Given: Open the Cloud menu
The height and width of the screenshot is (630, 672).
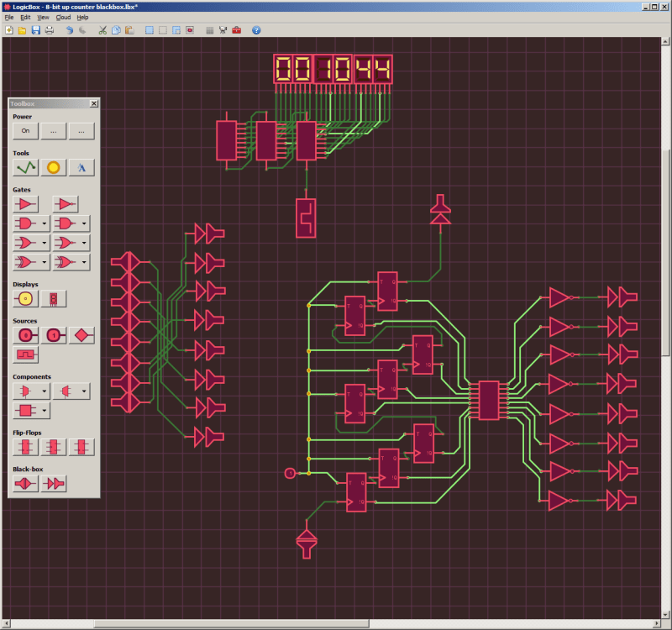Looking at the screenshot, I should tap(63, 17).
